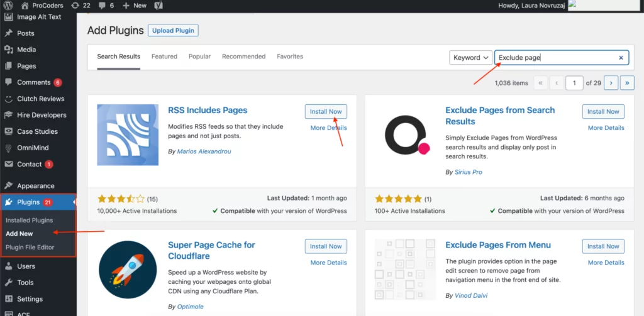644x316 pixels.
Task: Open author Vinod Dalvi link
Action: click(x=471, y=295)
